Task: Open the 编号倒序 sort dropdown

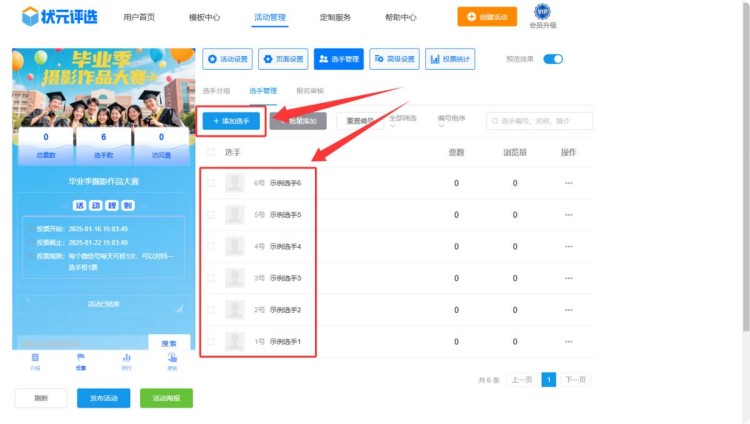Action: (451, 121)
